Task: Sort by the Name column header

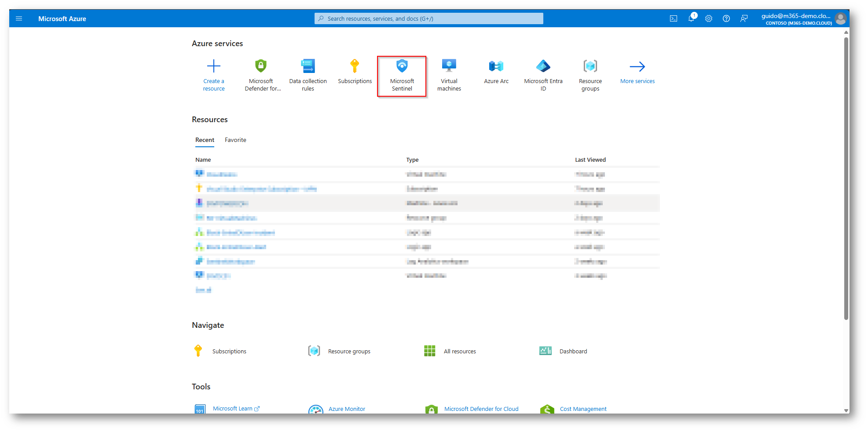Action: click(203, 160)
